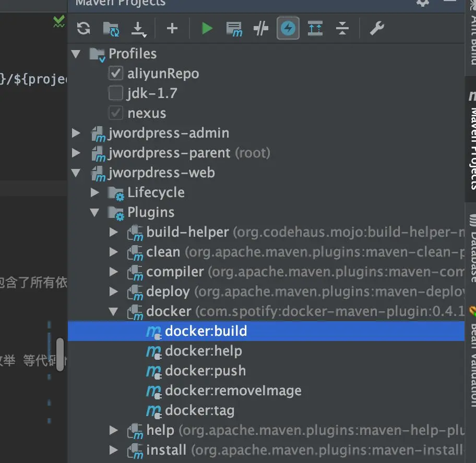Select the Profiles folder label

point(133,54)
